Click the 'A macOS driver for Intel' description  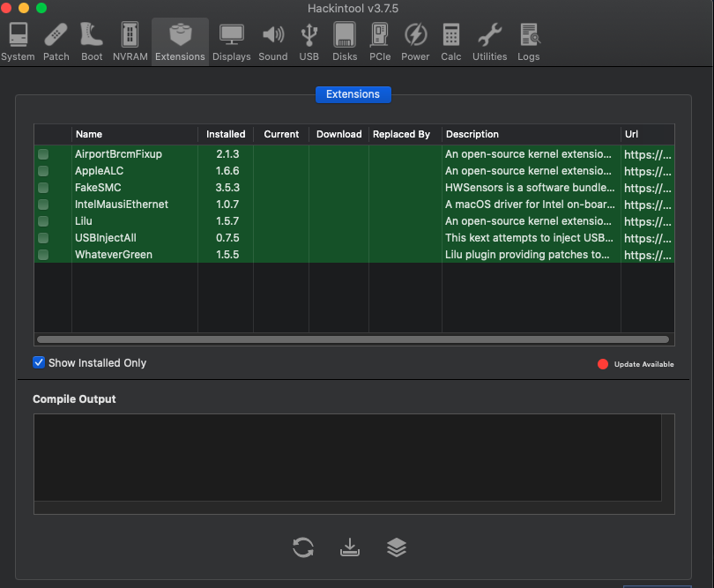tap(530, 204)
